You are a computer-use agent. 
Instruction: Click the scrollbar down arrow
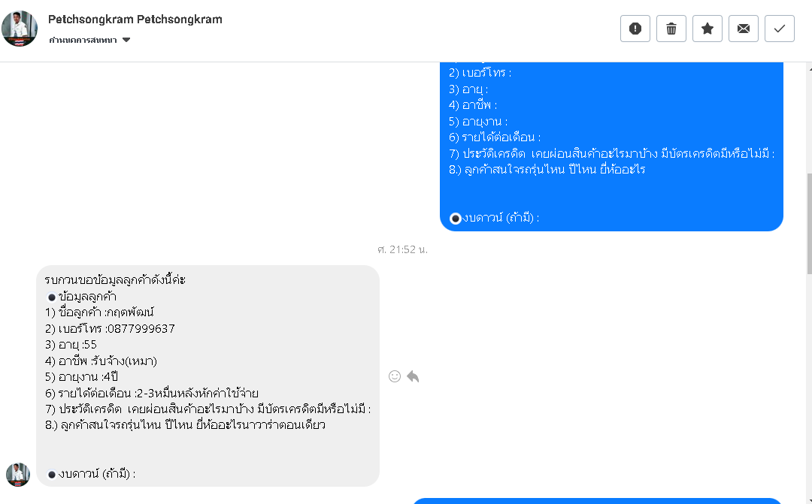pos(807,499)
